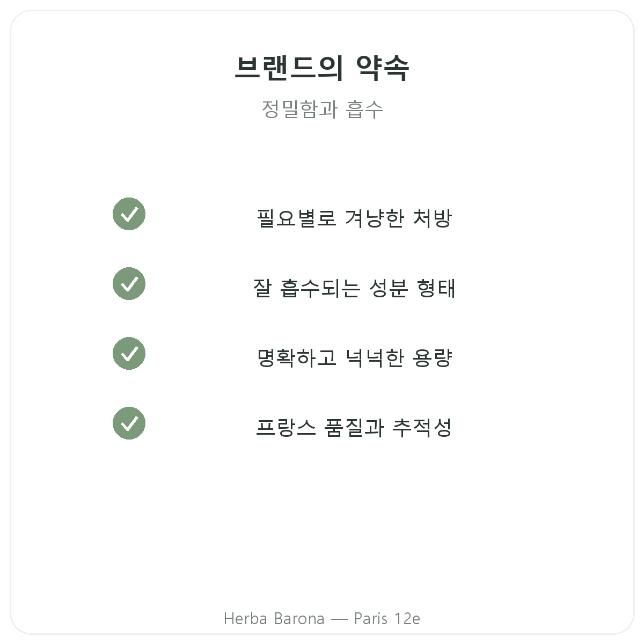
Task: Click the 브랜드의 약속 heading
Action: pos(322,68)
